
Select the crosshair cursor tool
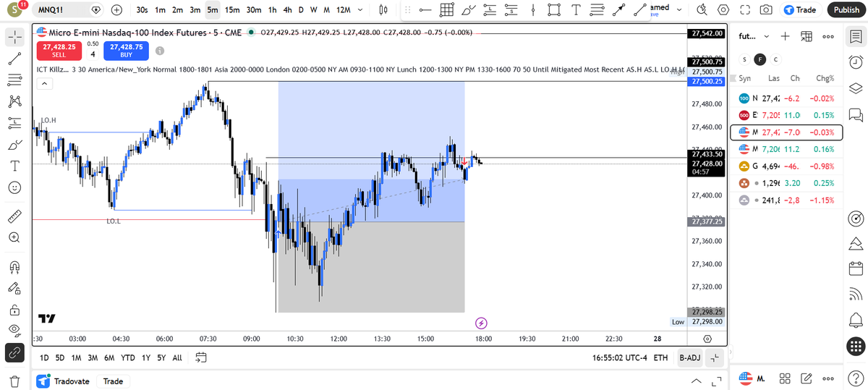coord(14,37)
